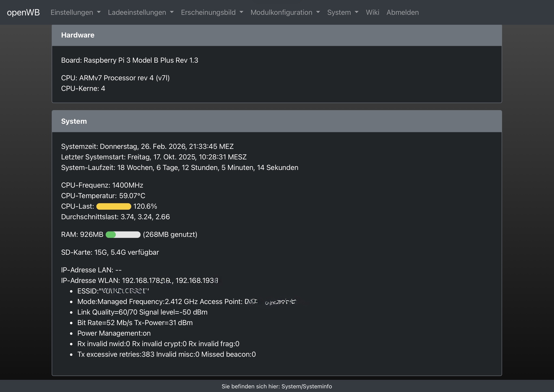
Task: Click the caret arrow beside Einstellungen
Action: click(99, 12)
